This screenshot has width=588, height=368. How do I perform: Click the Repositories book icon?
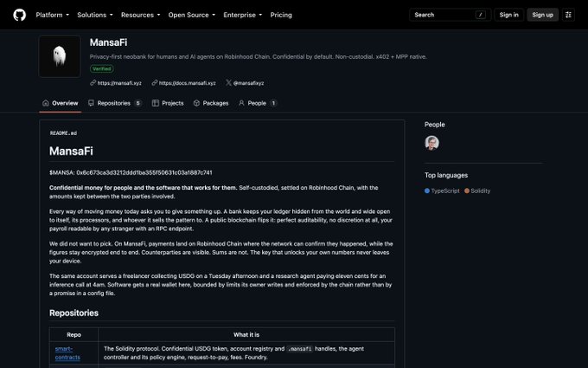click(x=91, y=103)
